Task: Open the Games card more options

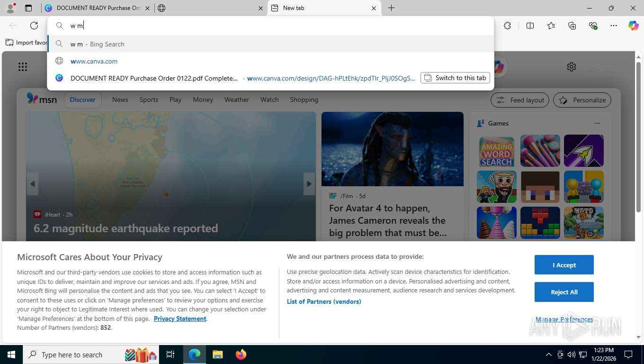Action: tap(597, 123)
